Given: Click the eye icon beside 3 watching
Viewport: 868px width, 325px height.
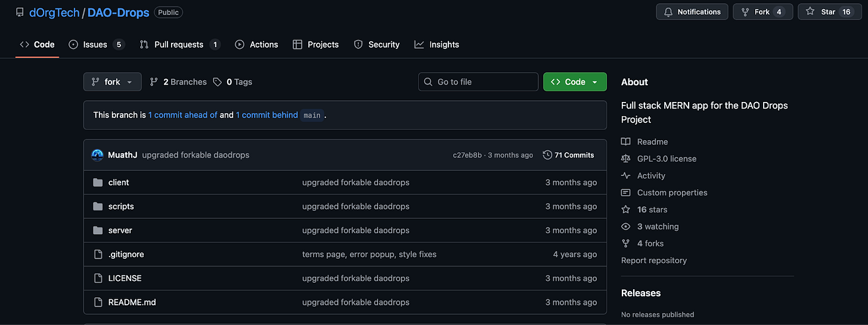Looking at the screenshot, I should point(626,227).
